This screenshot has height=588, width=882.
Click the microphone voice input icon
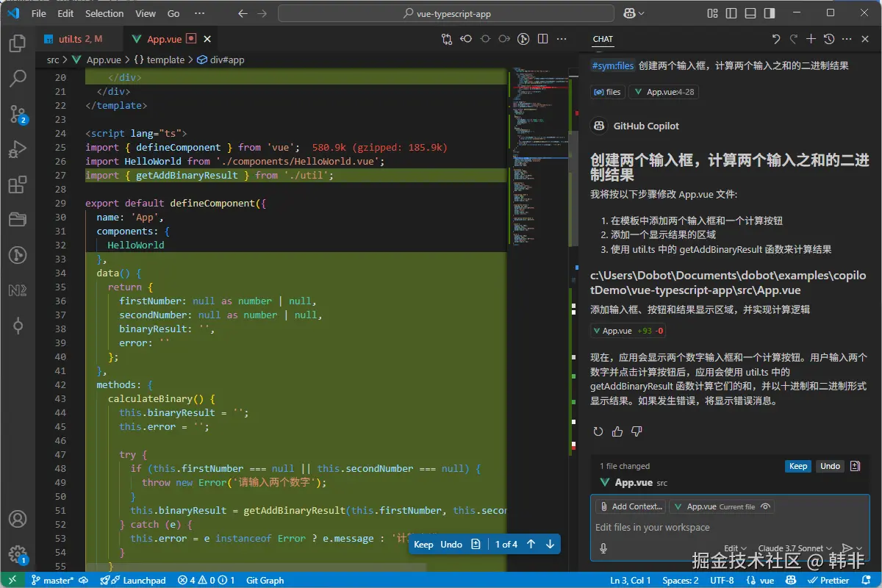tap(603, 548)
